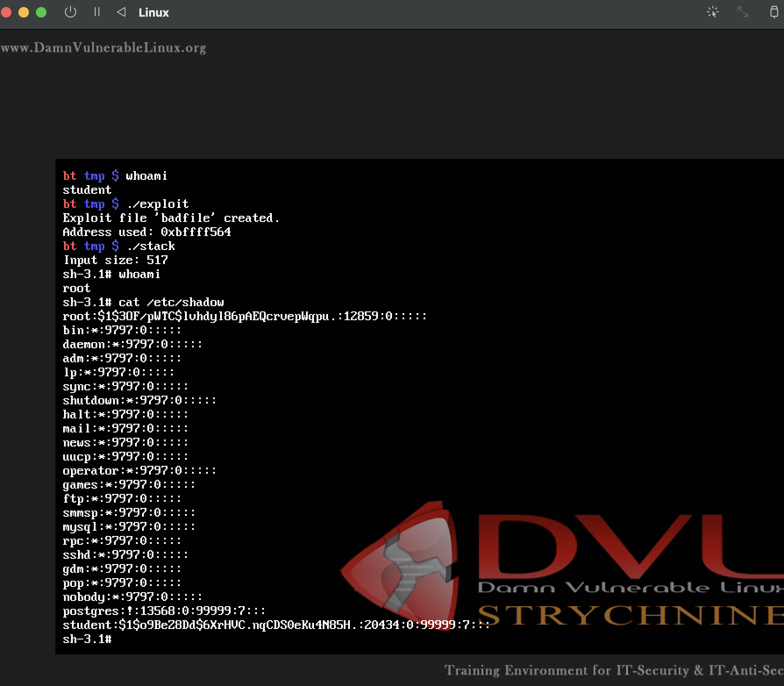Click the "Linux" window title
The height and width of the screenshot is (686, 784).
pos(153,13)
